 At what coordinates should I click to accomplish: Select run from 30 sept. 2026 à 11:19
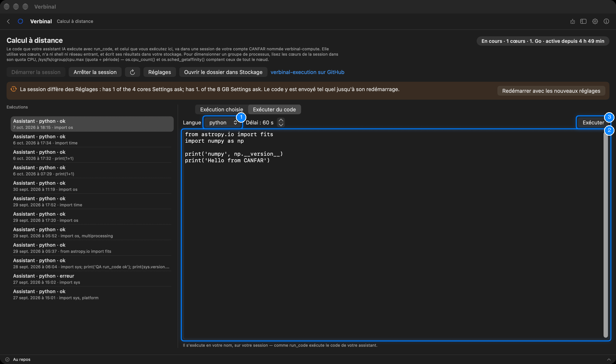coord(92,186)
